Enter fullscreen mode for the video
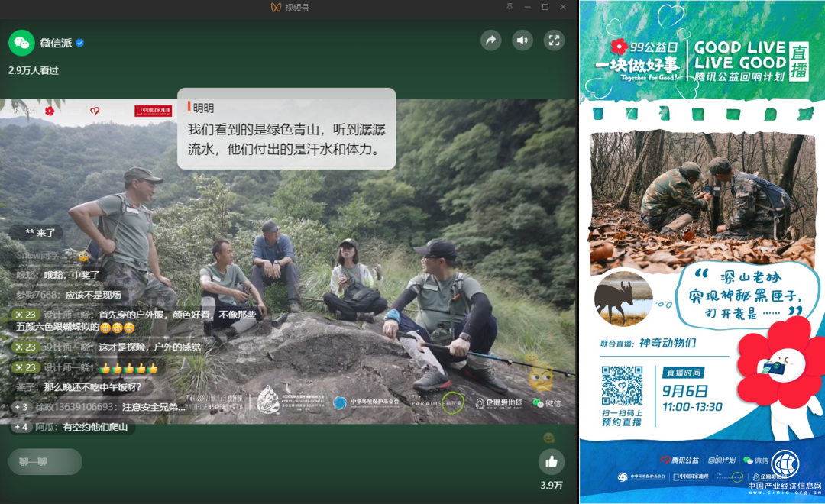Screen dimensions: 825x504 554,40
